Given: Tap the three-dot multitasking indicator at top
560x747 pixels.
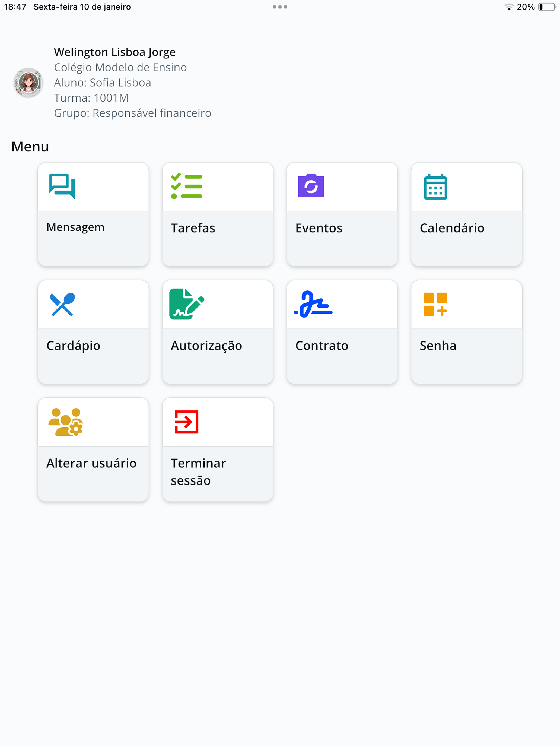Looking at the screenshot, I should coord(280,7).
